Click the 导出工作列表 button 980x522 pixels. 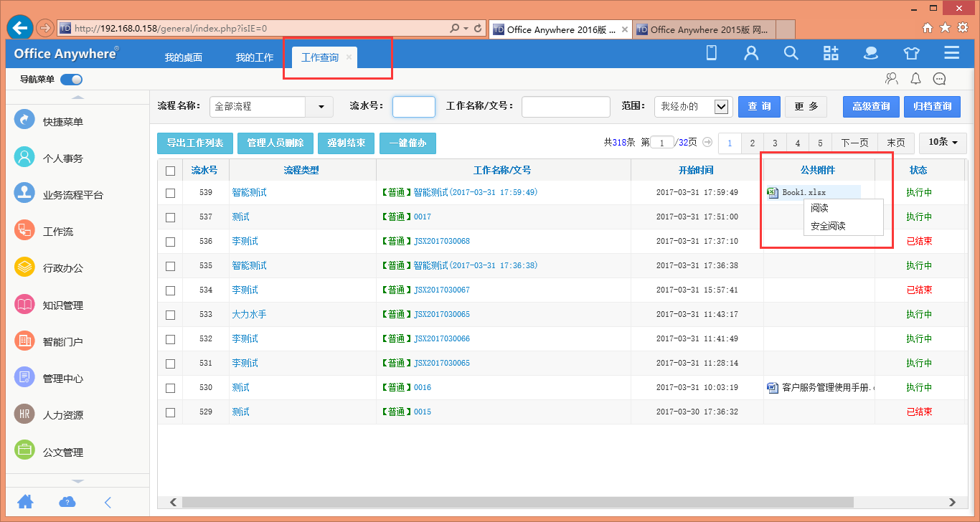pos(195,143)
